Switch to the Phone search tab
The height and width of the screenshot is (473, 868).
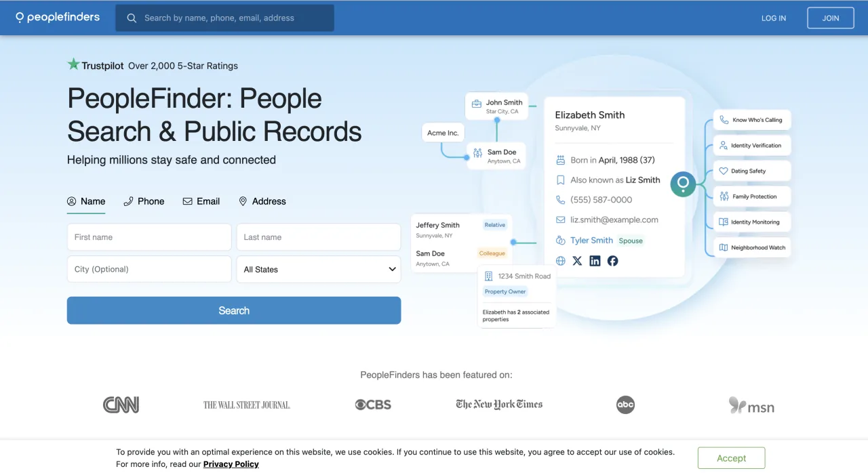pyautogui.click(x=144, y=201)
